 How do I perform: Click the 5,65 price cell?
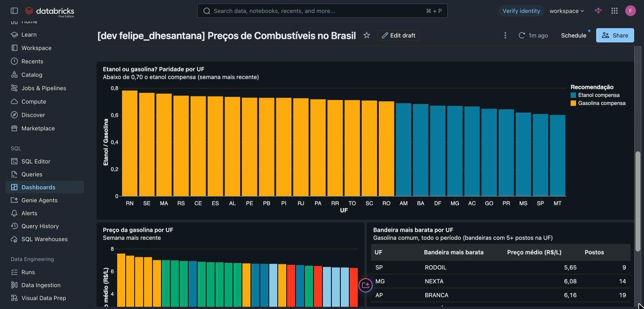click(x=570, y=267)
